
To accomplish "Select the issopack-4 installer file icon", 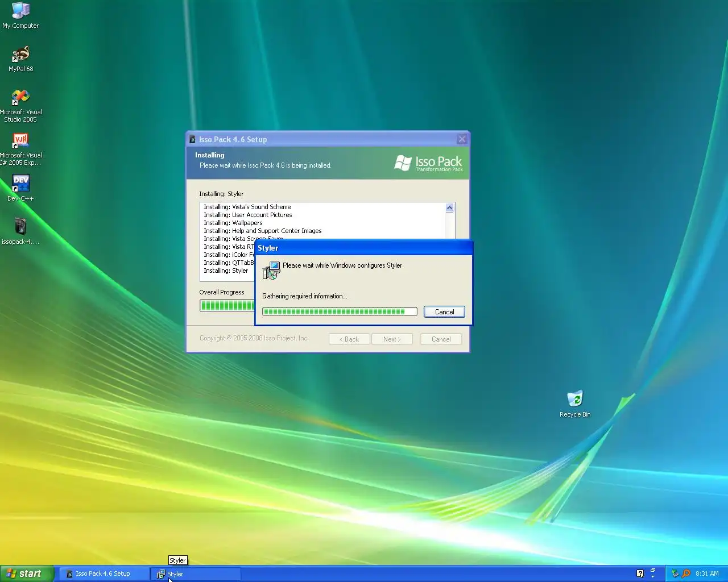I will coord(20,231).
